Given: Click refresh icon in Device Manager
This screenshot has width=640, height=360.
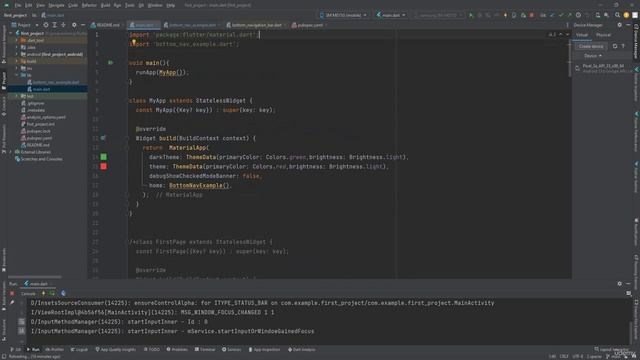Looking at the screenshot, I should tap(615, 46).
